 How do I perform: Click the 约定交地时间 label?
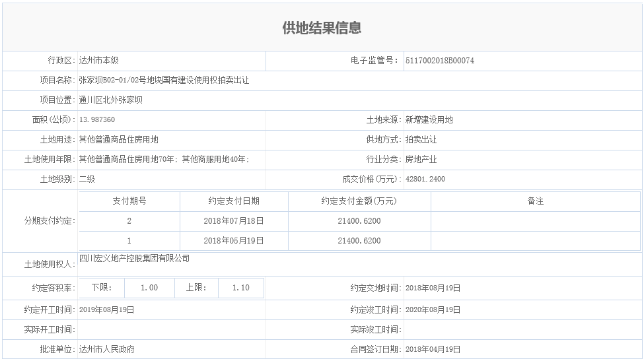(x=376, y=288)
